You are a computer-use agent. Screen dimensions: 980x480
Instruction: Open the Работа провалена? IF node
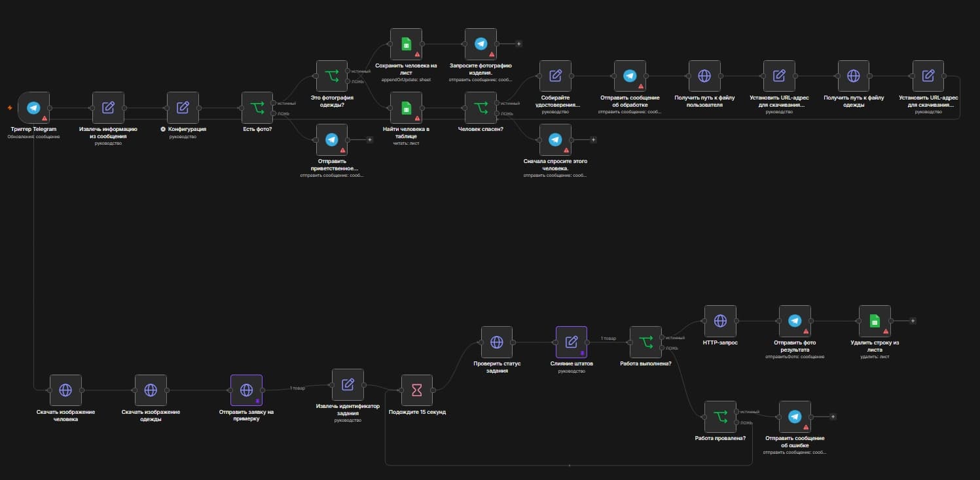coord(720,417)
